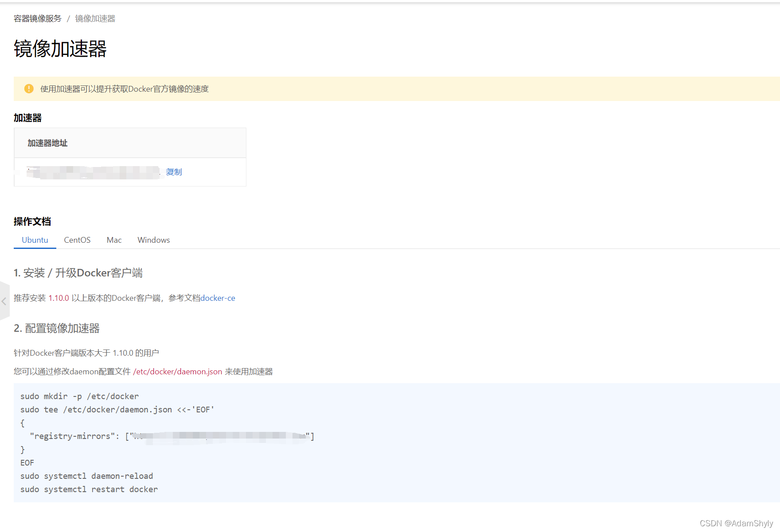Viewport: 780px width, 532px height.
Task: Copy the accelerator address via 复制
Action: pyautogui.click(x=174, y=172)
